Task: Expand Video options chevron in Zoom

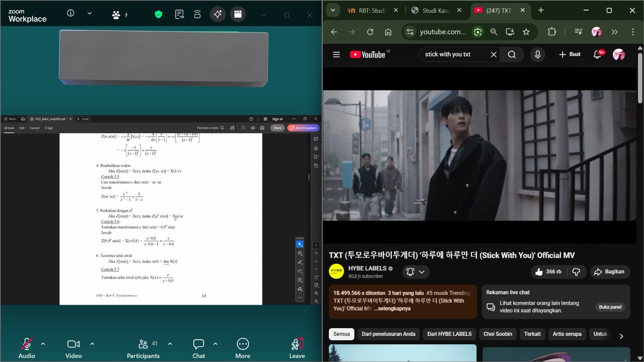Action: point(92,344)
